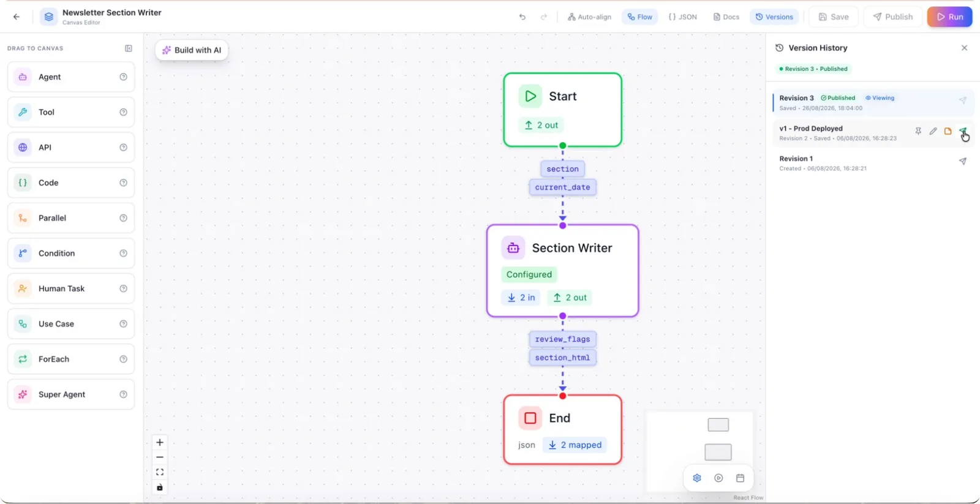Viewport: 980px width, 504px height.
Task: Click the current_date edge label
Action: (563, 187)
